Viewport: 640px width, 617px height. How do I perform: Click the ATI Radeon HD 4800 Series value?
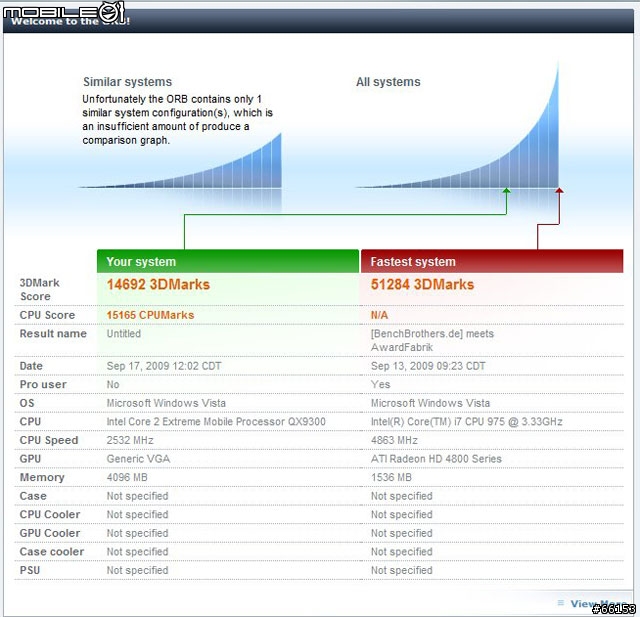[436, 459]
